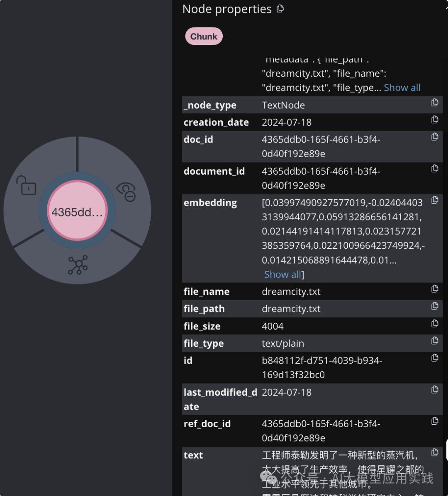Copy the _node_type value
448x496 pixels.
(x=435, y=102)
